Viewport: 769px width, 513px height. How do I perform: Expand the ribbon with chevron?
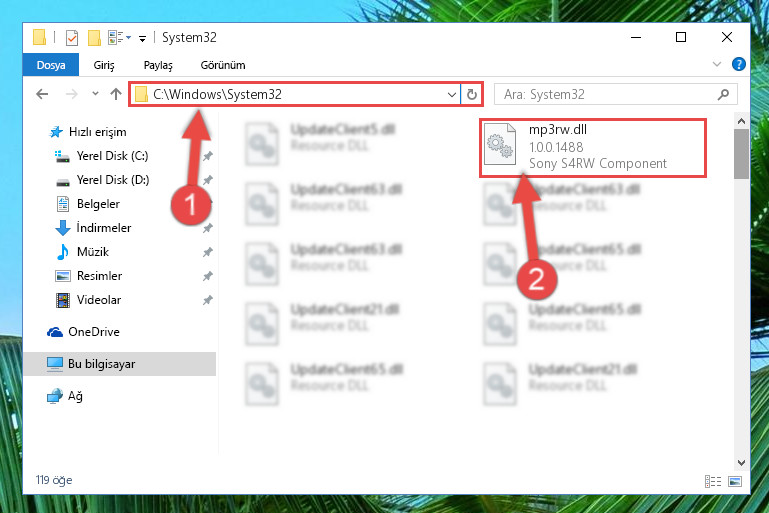click(717, 64)
